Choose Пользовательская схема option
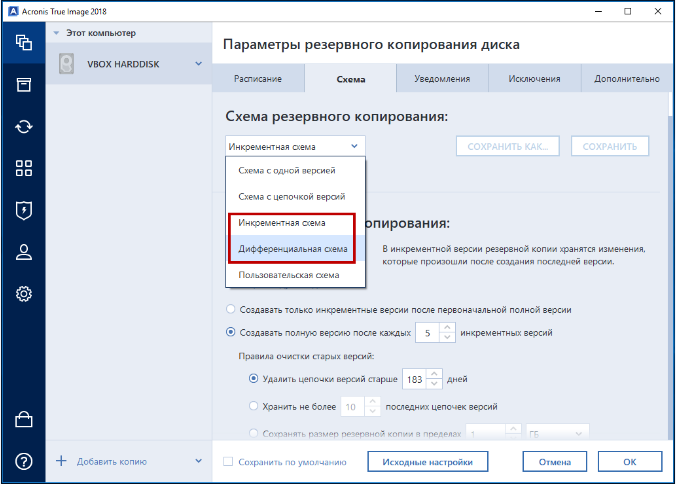Screen dimensions: 676x484 coord(295,275)
